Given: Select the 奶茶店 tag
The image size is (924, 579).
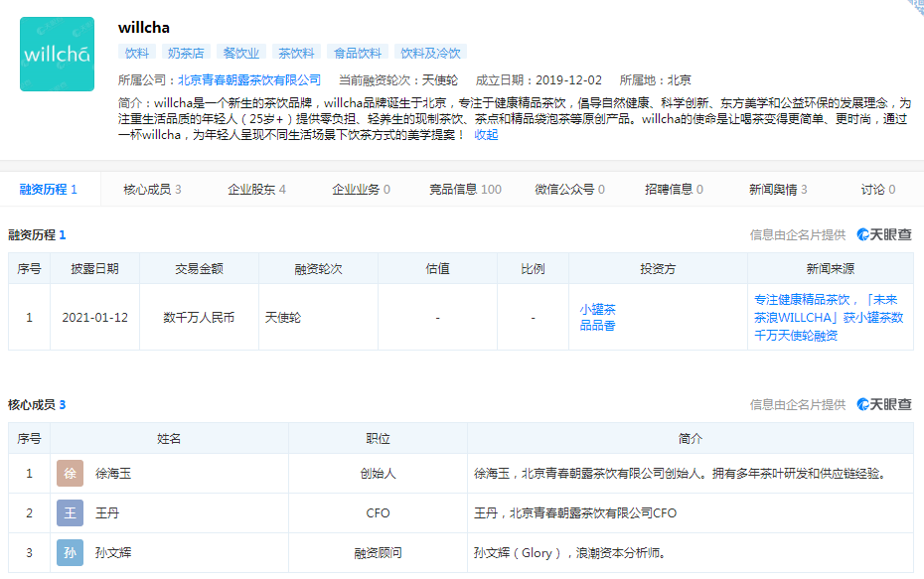Looking at the screenshot, I should [x=186, y=53].
